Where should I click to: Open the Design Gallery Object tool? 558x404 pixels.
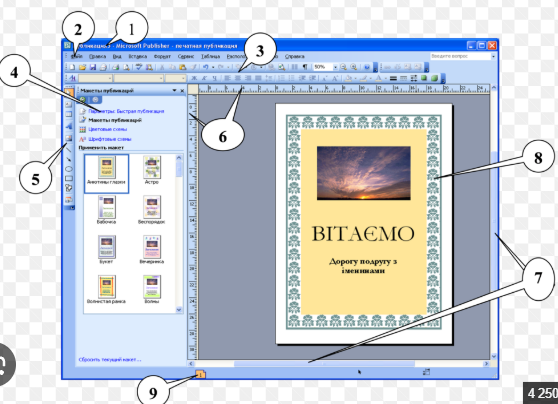click(x=69, y=199)
